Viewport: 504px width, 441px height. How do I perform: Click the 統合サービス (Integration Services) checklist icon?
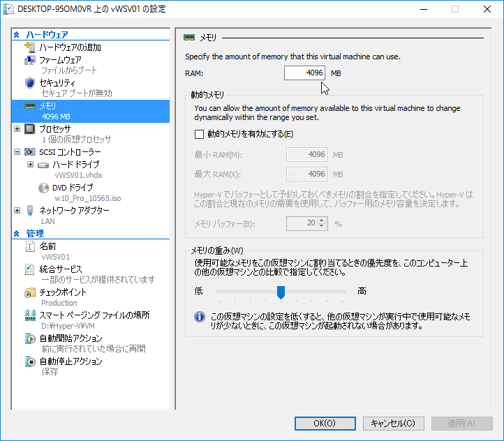click(30, 269)
